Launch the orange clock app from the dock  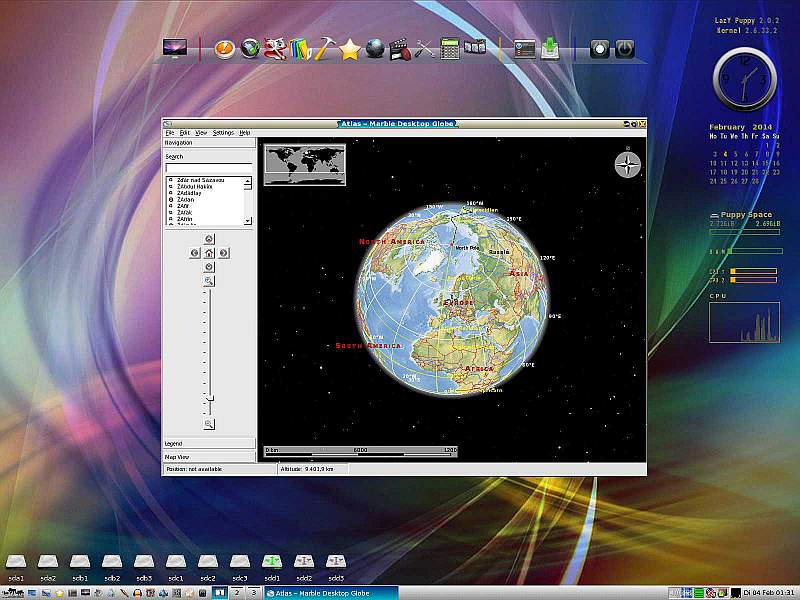[x=224, y=49]
